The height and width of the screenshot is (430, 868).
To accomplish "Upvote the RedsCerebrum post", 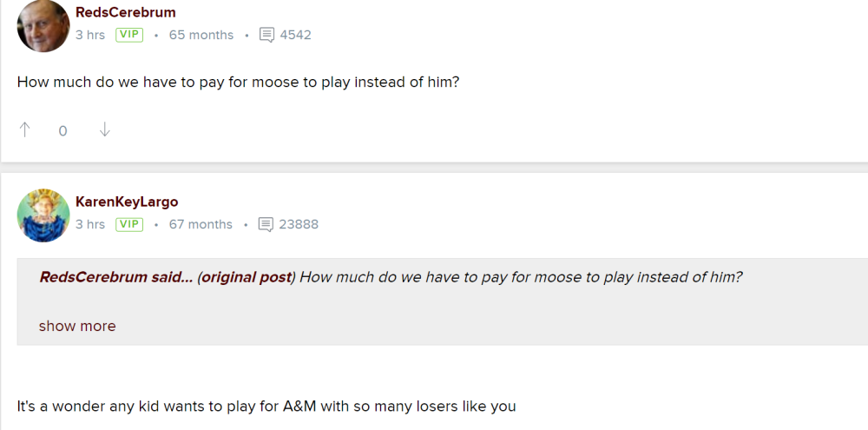I will [25, 130].
